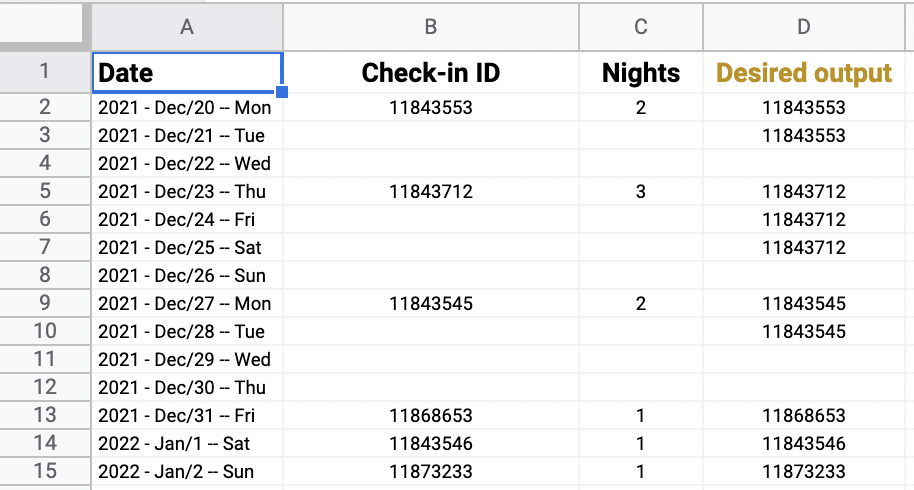
Task: Select cell '2021 - Dec/25 -- Sat'
Action: pyautogui.click(x=187, y=247)
